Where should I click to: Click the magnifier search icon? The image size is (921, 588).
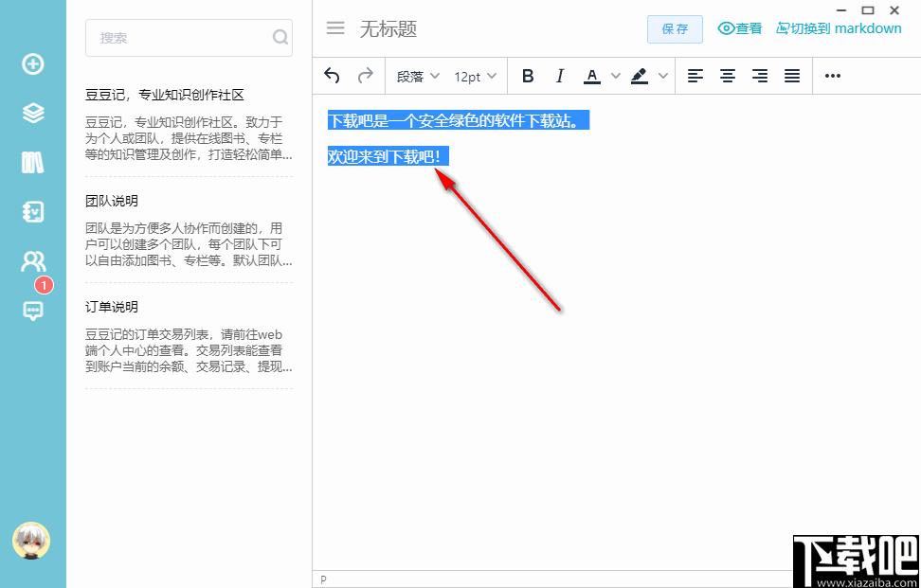[x=280, y=38]
